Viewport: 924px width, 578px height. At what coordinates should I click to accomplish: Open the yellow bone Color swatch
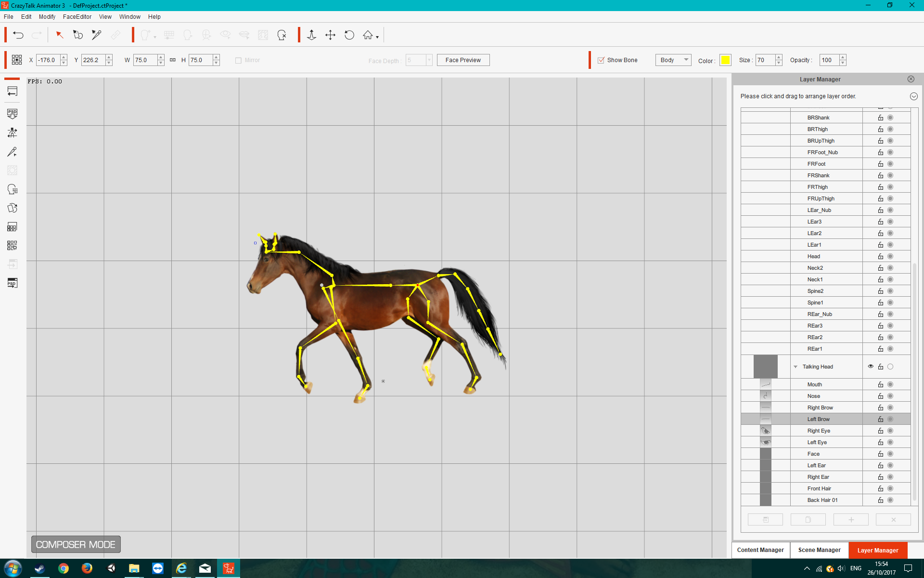tap(725, 60)
